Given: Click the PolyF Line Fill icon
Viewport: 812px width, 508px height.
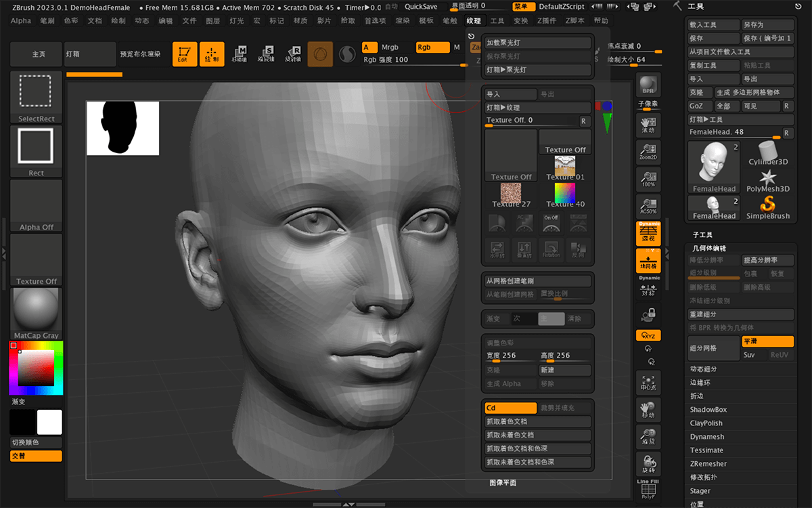Looking at the screenshot, I should tap(648, 490).
